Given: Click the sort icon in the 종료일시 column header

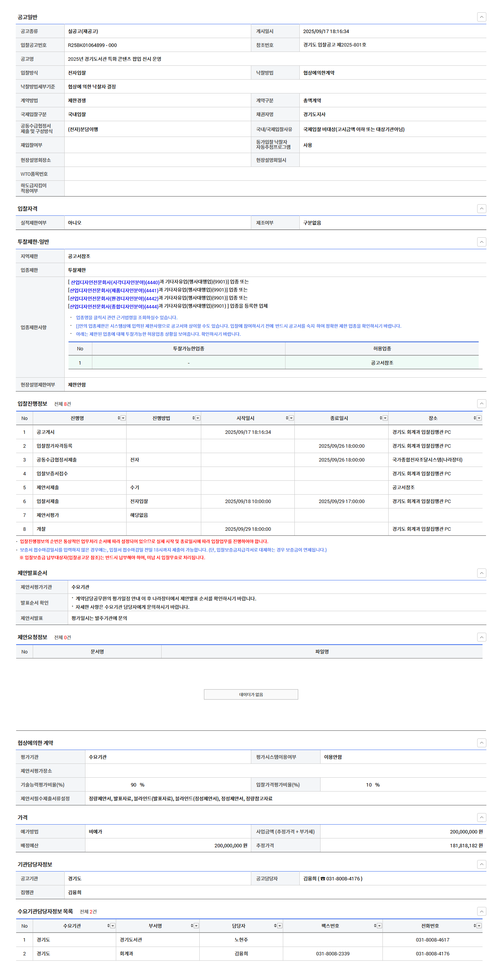Looking at the screenshot, I should tap(381, 418).
